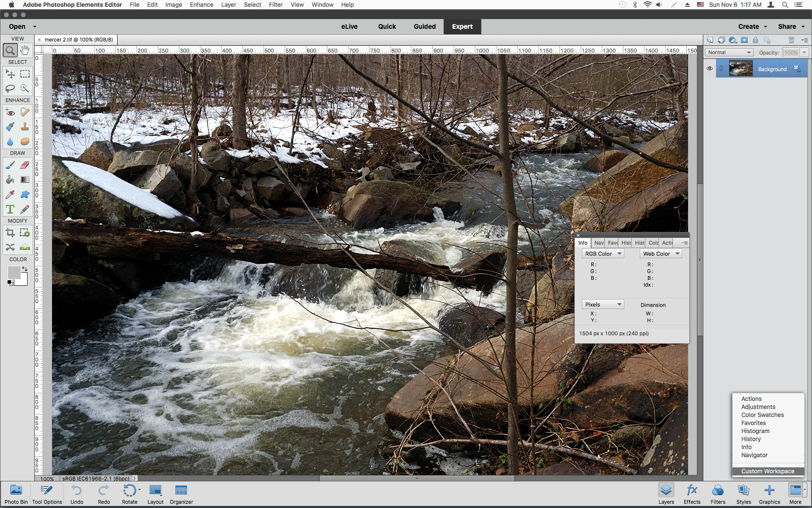The width and height of the screenshot is (812, 508).
Task: Select the Lasso tool
Action: pyautogui.click(x=10, y=88)
